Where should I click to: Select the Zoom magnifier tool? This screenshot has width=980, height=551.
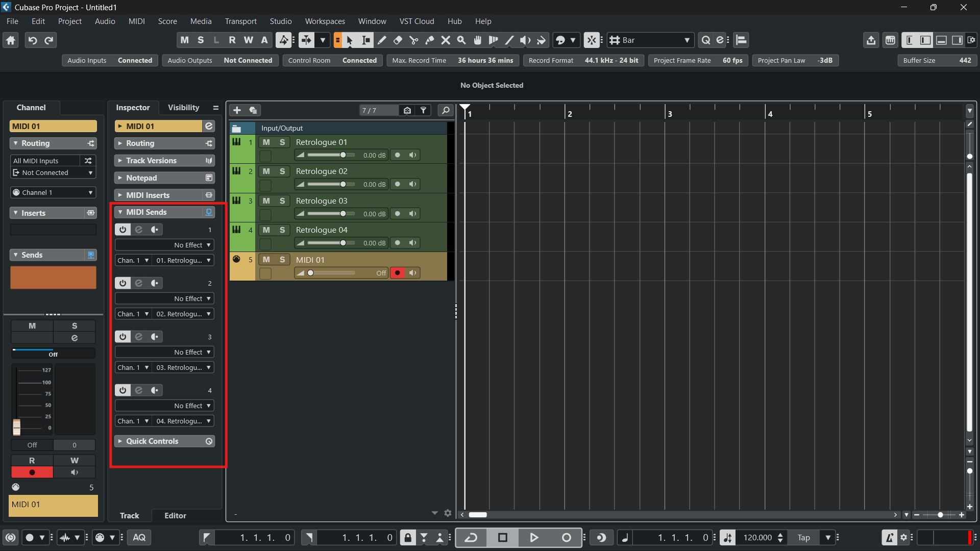tap(461, 40)
